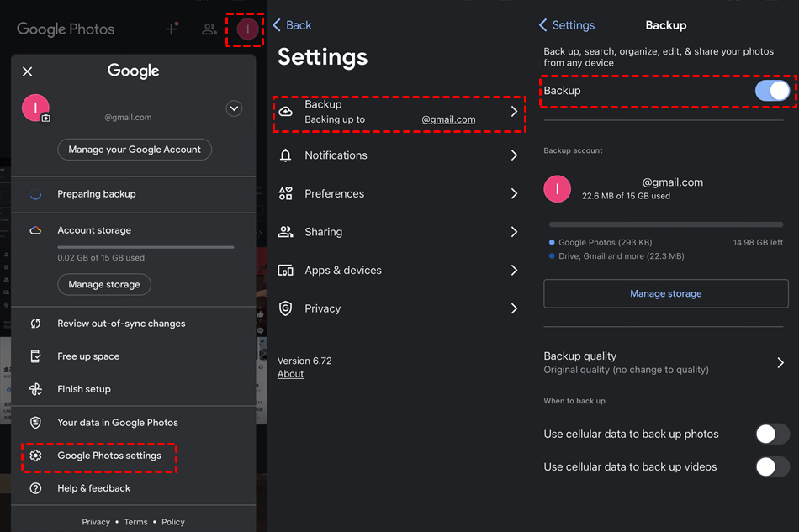Click the plus create icon in header
Viewport: 799px width, 532px height.
click(x=172, y=29)
